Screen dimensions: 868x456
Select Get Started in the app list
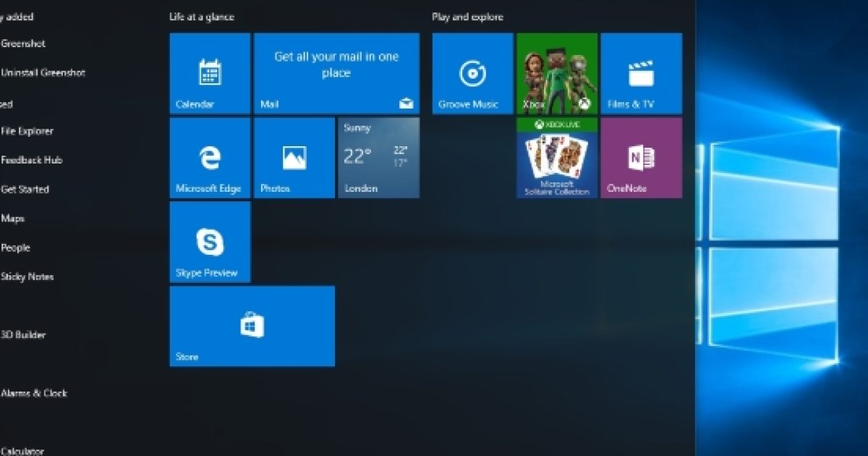(25, 190)
